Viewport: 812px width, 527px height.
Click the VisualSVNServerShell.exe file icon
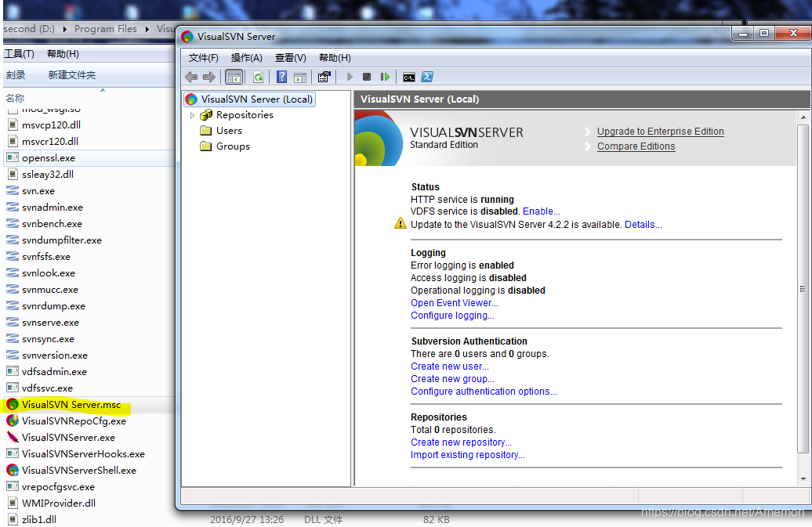(x=13, y=470)
